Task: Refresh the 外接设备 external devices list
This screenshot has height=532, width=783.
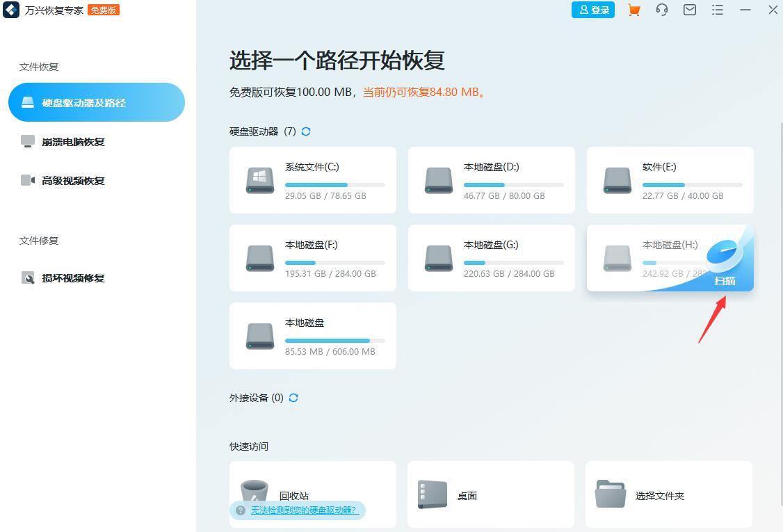Action: click(293, 398)
